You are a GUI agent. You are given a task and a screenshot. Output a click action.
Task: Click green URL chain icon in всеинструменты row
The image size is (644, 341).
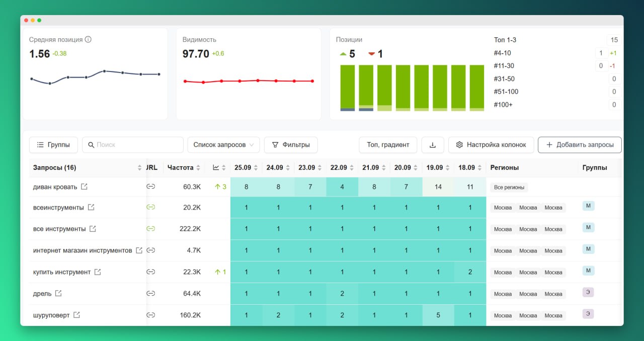click(x=150, y=207)
